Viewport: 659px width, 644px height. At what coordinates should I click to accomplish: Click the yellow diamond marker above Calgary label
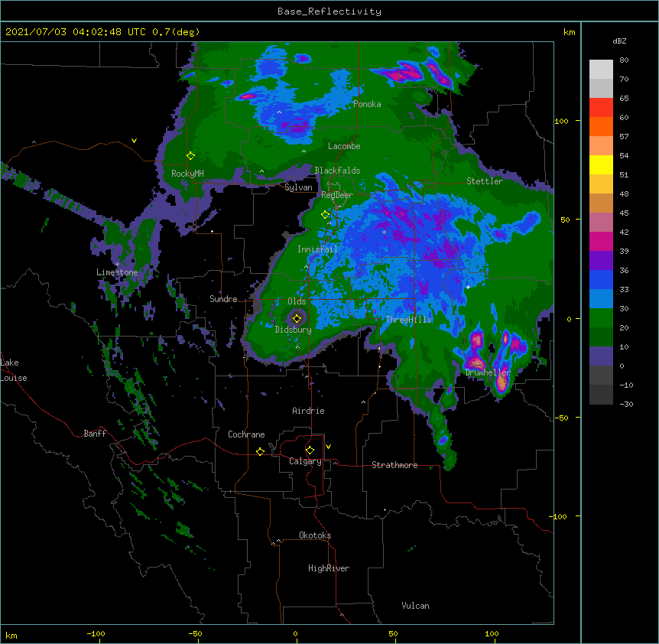(310, 450)
